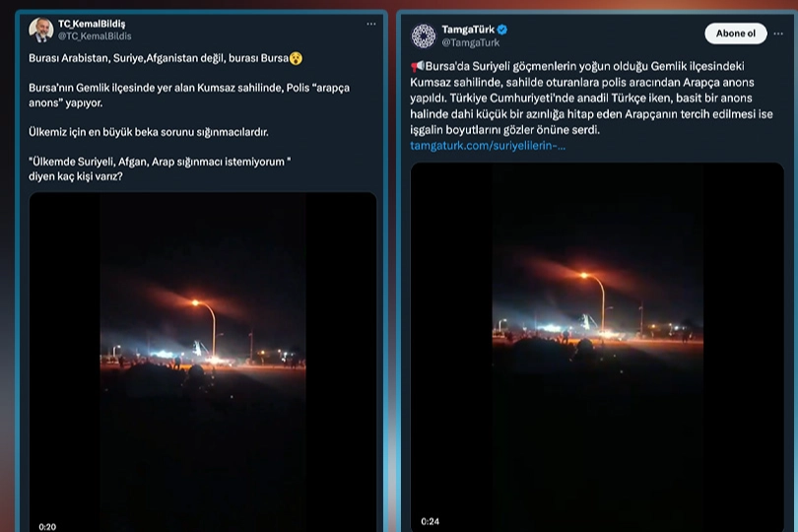Click the 0:24 duration label on the right video
This screenshot has height=532, width=798.
(430, 520)
